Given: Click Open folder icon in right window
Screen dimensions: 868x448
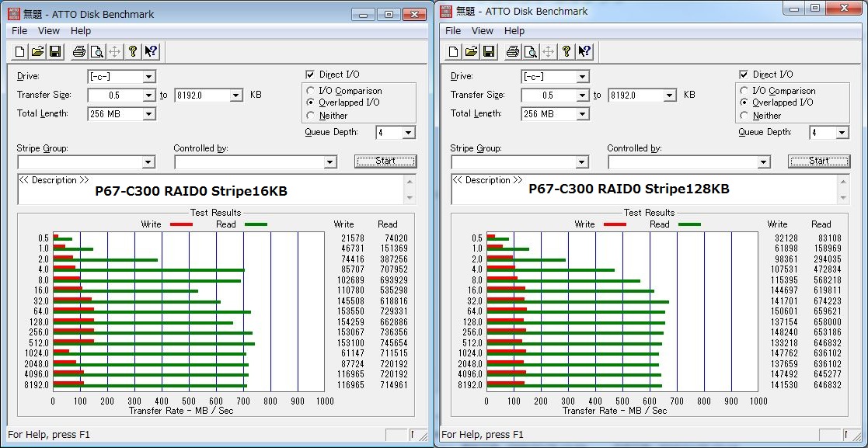Looking at the screenshot, I should point(471,52).
